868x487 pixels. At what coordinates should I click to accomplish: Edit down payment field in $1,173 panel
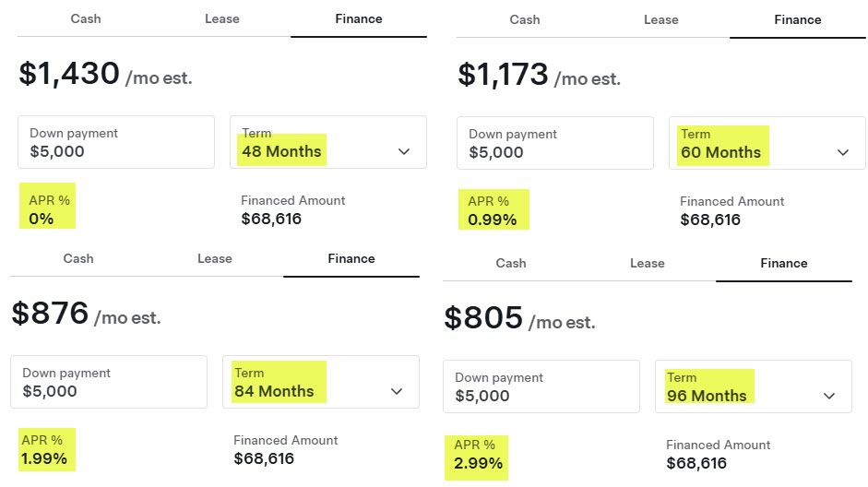(555, 143)
